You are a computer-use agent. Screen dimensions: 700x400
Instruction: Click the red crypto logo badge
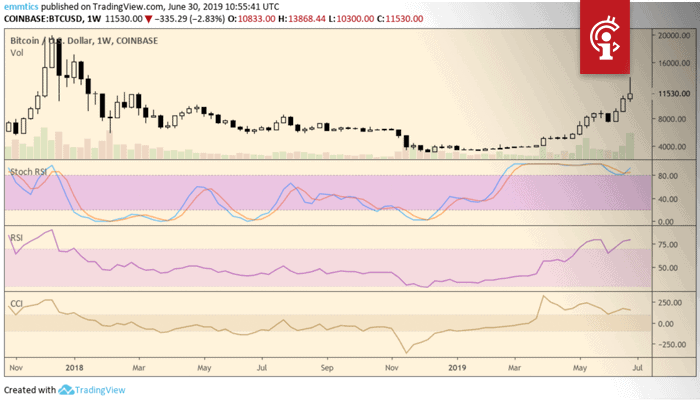pyautogui.click(x=605, y=37)
